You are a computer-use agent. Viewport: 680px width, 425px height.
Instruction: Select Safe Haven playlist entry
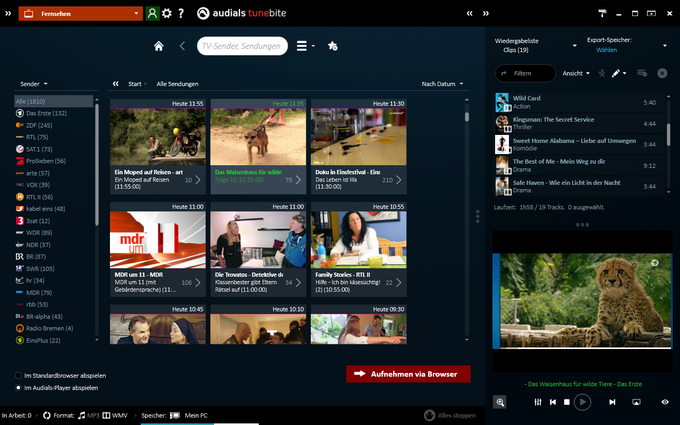[x=580, y=186]
